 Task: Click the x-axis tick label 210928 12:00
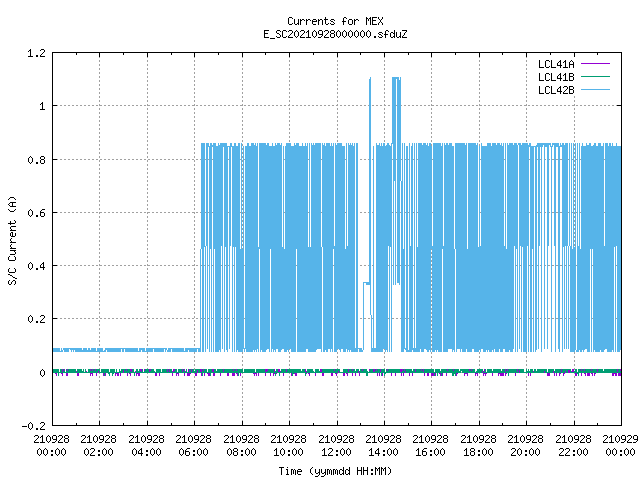tap(336, 446)
